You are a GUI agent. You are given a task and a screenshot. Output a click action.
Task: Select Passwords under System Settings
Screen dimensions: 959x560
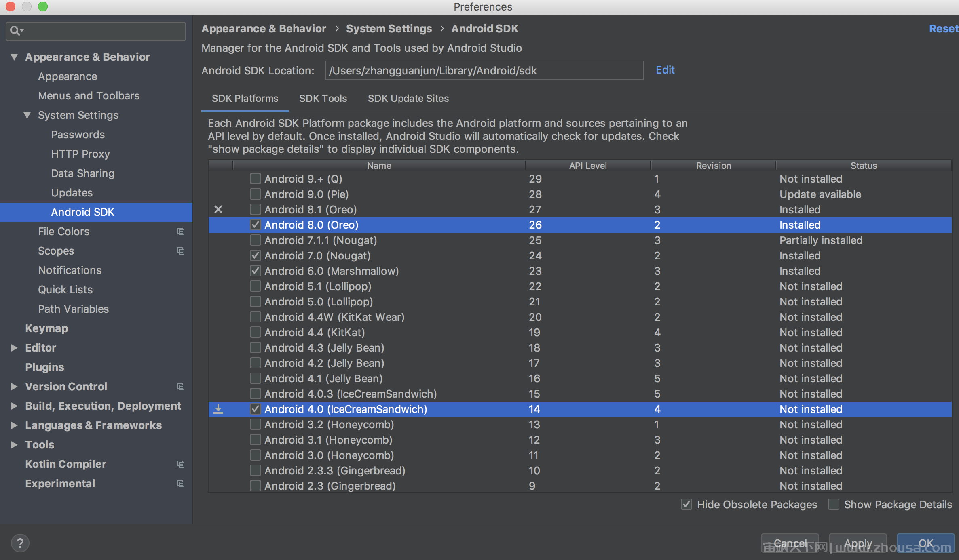pos(78,135)
